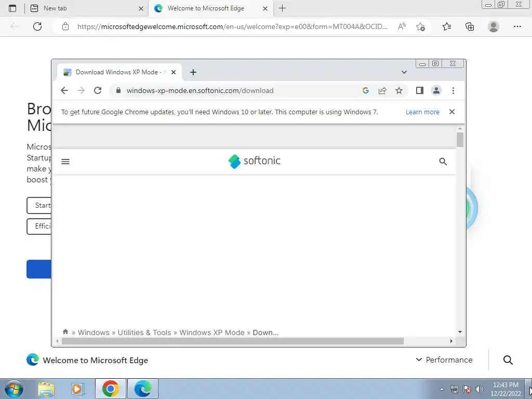This screenshot has width=532, height=399.
Task: Click Edge's Read aloud icon
Action: tap(402, 26)
